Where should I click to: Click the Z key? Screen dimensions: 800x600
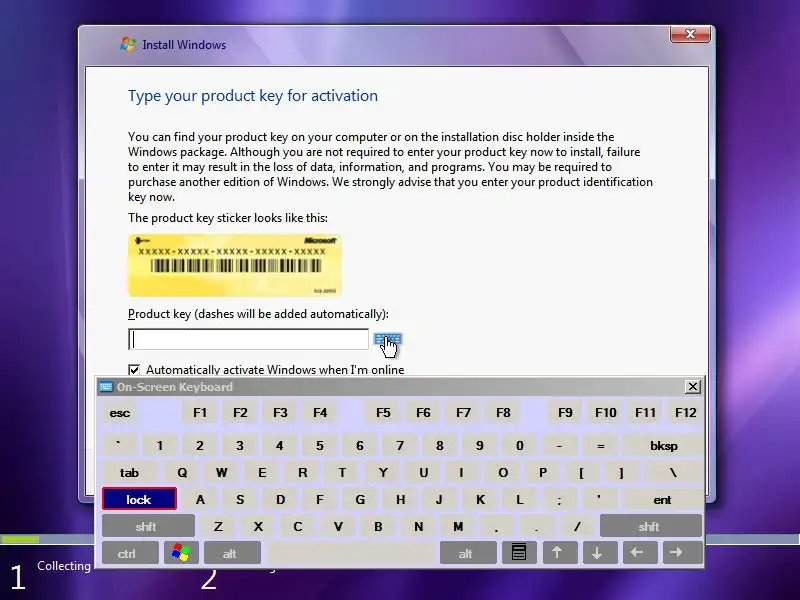(218, 526)
